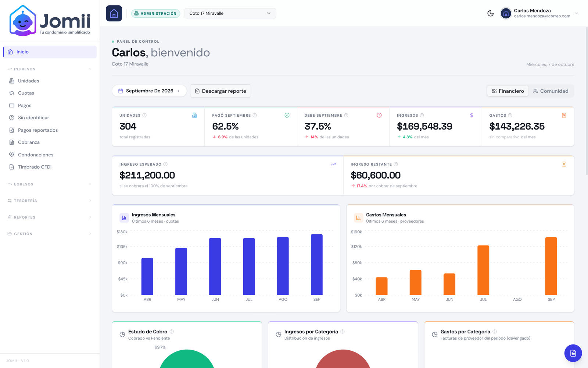Click the floating blue document button
The height and width of the screenshot is (368, 588).
[573, 353]
